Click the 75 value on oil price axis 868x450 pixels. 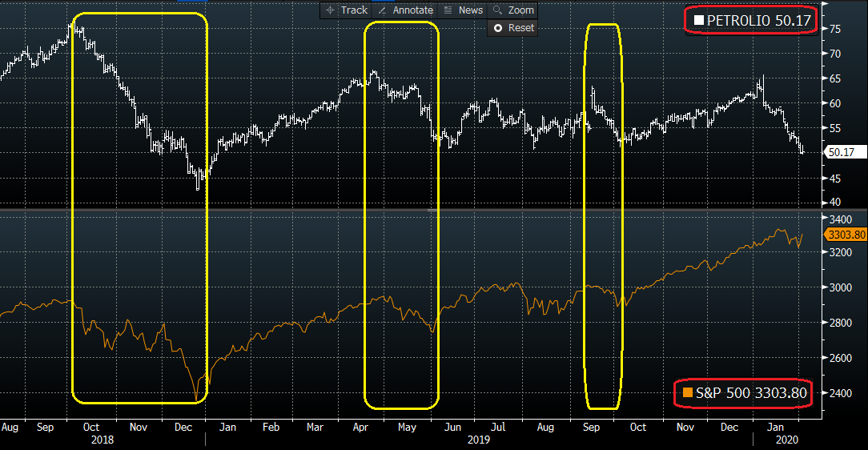point(835,30)
